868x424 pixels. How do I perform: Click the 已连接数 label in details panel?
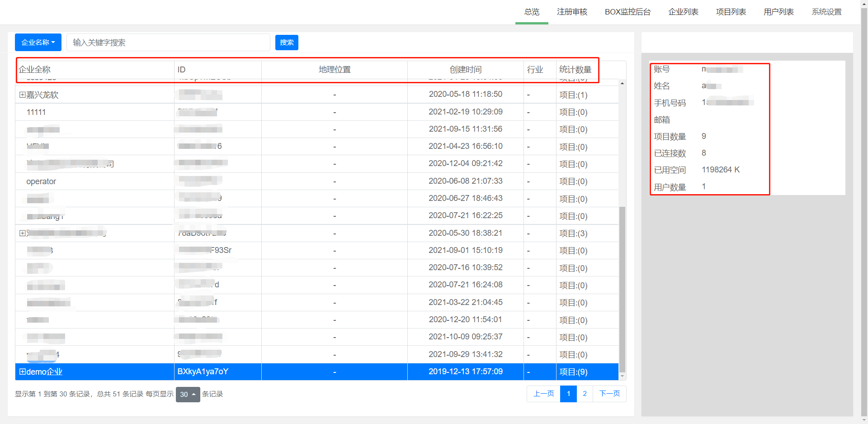coord(670,153)
